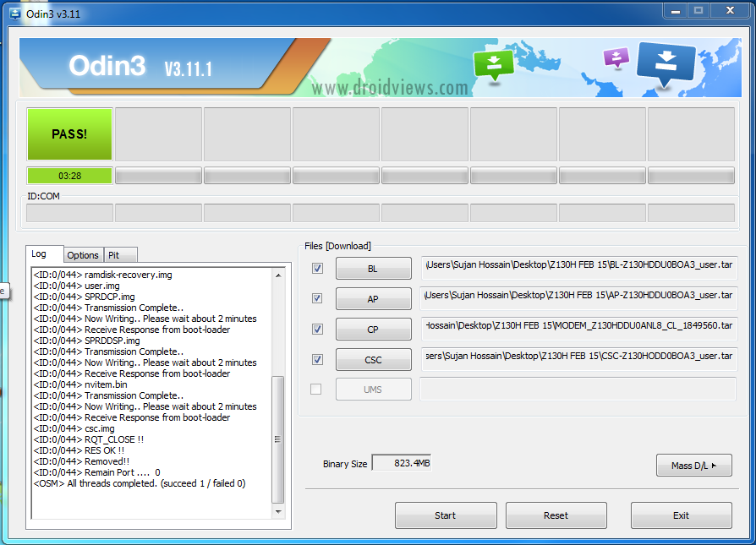The image size is (756, 545).
Task: Click the log line "Removed!!"
Action: point(81,461)
